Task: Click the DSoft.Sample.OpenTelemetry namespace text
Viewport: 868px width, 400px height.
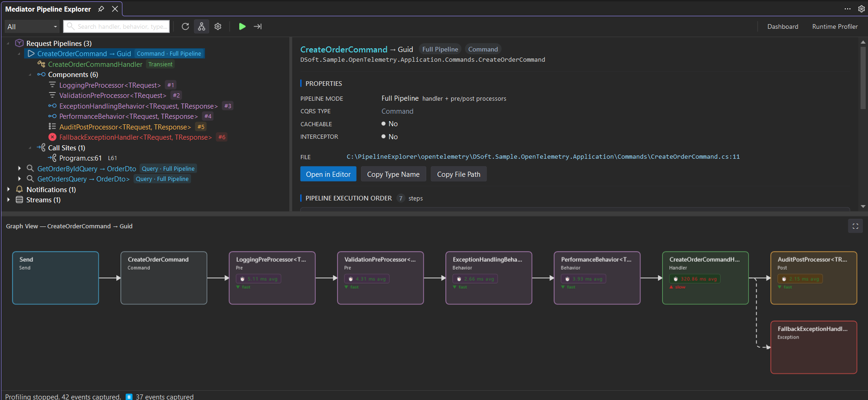Action: [423, 60]
